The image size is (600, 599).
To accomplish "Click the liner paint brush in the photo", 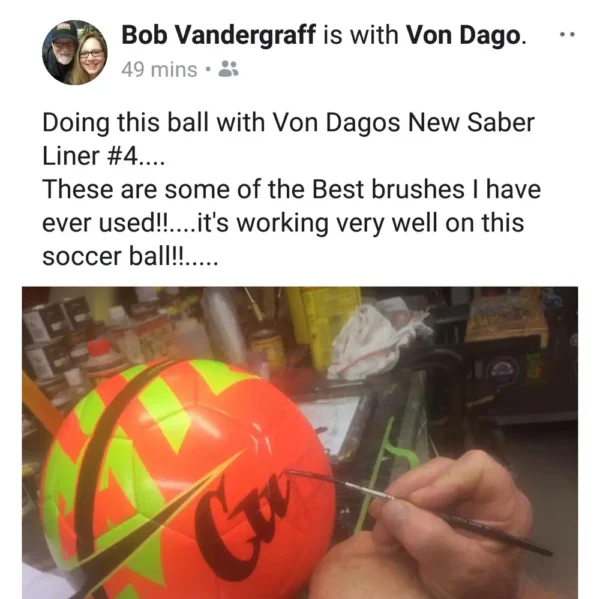I will [x=417, y=509].
